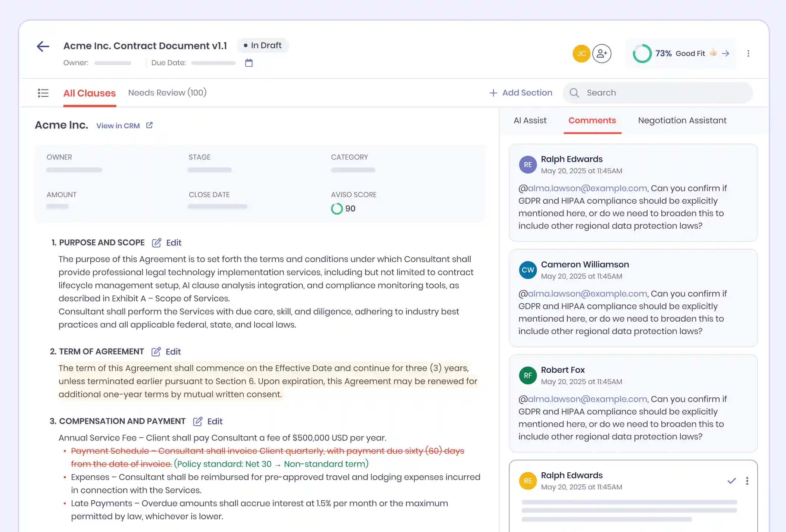Click the back arrow icon
The height and width of the screenshot is (532, 786).
point(43,46)
